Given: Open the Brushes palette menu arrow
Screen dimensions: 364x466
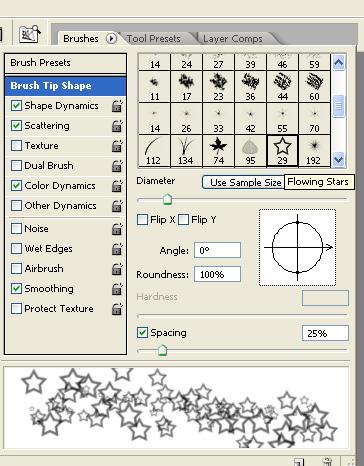Looking at the screenshot, I should pos(111,39).
